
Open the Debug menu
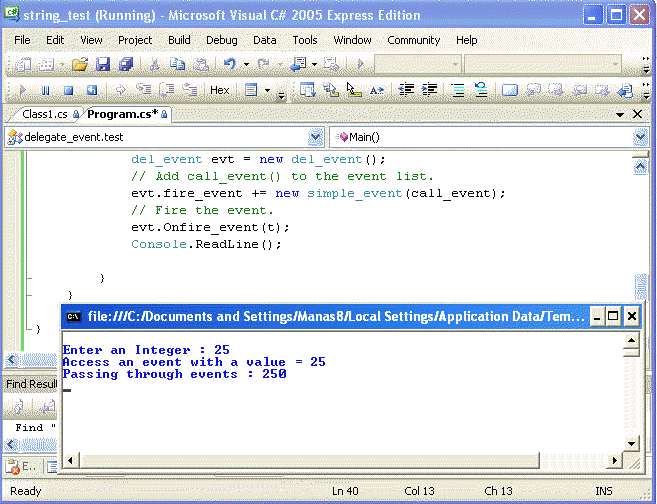[221, 40]
